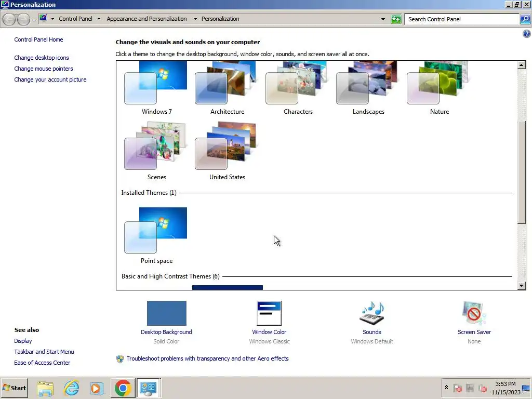Open Windows Explorer from taskbar
The height and width of the screenshot is (399, 532).
[x=45, y=388]
